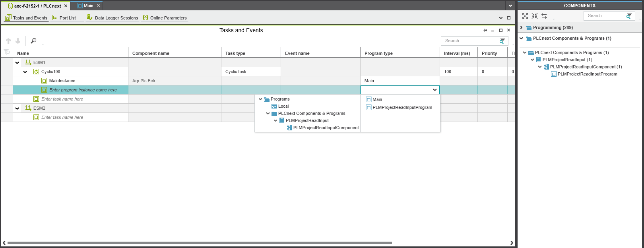Screen dimensions: 644x248
Task: Click the column filter icon left of the Name header
Action: point(7,52)
